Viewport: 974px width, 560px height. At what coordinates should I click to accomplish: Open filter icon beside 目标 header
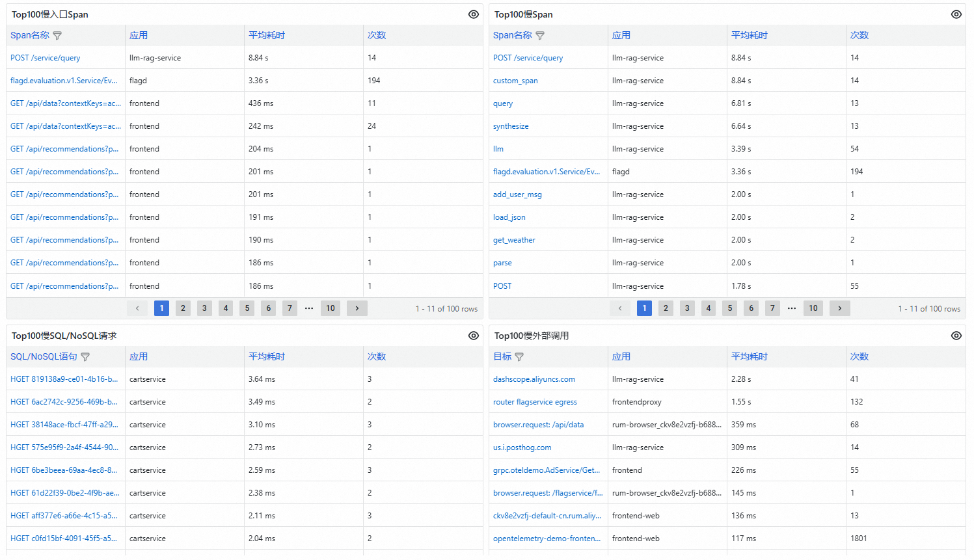[519, 357]
